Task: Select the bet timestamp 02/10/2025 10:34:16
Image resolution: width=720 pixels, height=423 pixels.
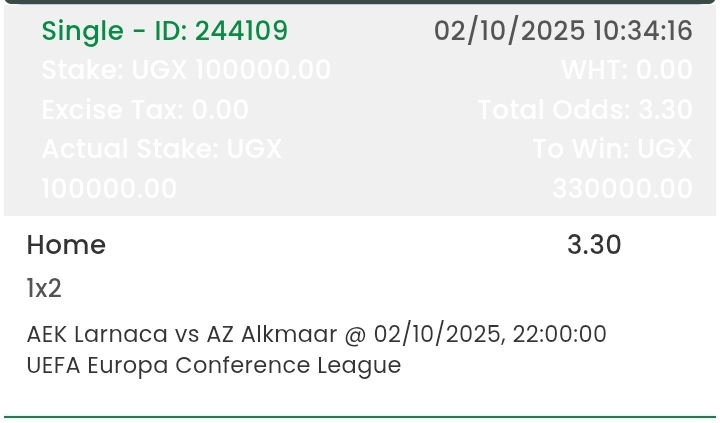Action: [563, 31]
